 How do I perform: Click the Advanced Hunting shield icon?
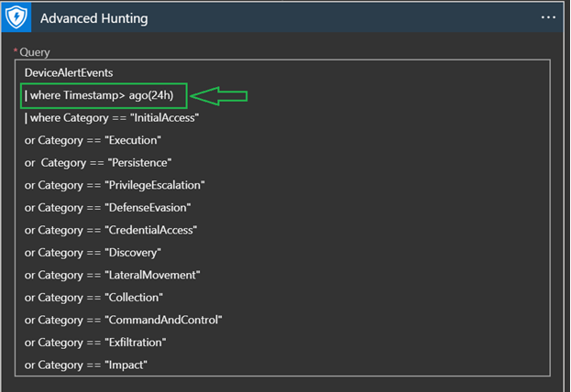(18, 17)
